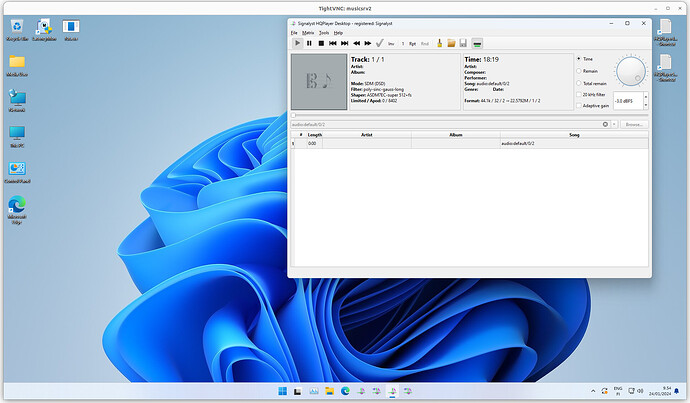Open the Help menu

coord(338,33)
